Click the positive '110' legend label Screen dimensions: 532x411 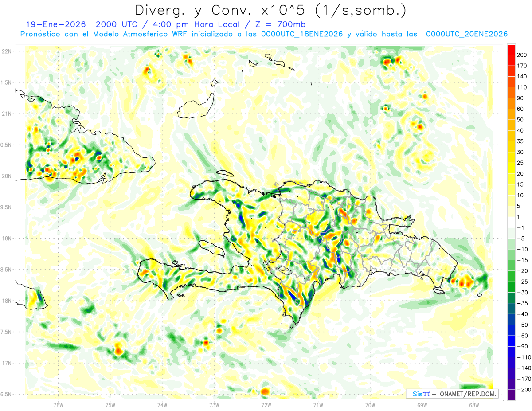point(522,87)
